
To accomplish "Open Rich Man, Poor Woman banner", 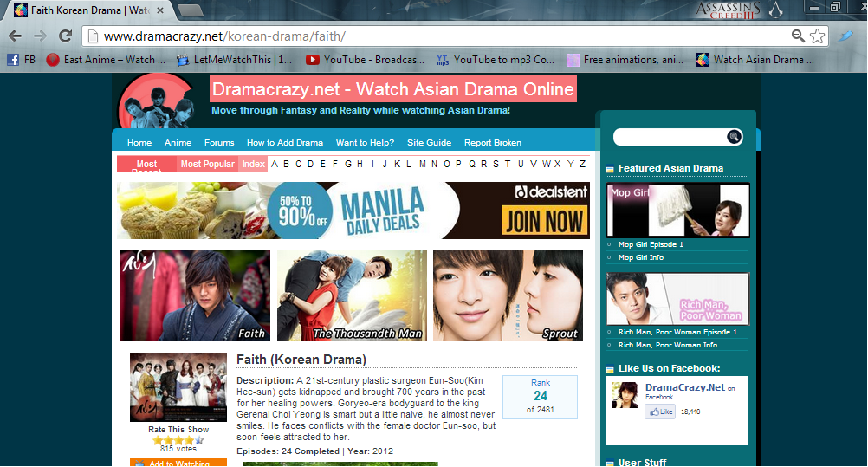I will (x=677, y=299).
